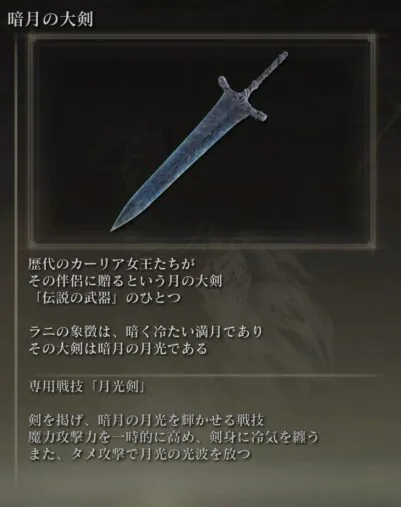Screen dimensions: 401x507
Task: Click the sword's crossguard
Action: pos(242,99)
